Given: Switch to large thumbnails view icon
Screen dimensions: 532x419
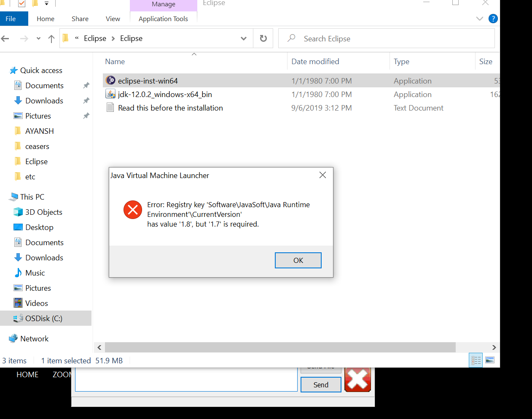Looking at the screenshot, I should click(x=490, y=360).
